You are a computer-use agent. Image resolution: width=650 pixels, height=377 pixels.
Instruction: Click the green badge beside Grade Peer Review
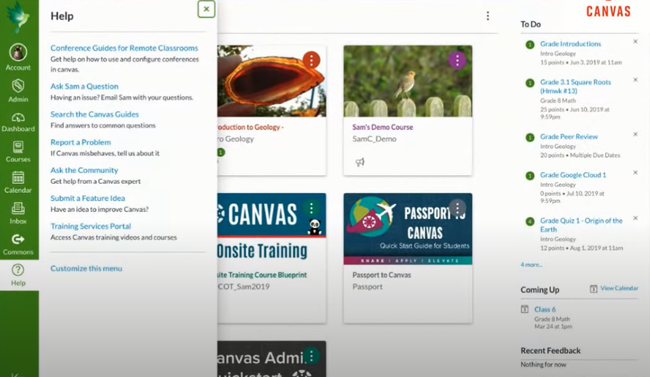pyautogui.click(x=529, y=137)
